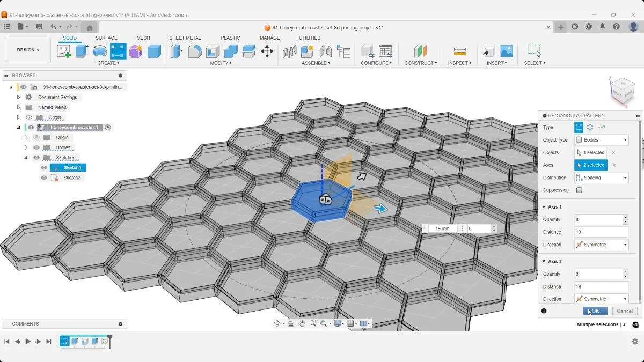Increment Axis 2 Quantity using the stepper
The image size is (644, 362).
pyautogui.click(x=625, y=271)
